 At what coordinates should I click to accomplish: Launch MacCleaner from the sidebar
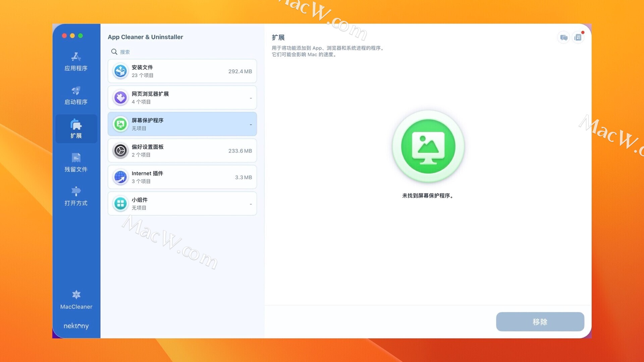click(x=76, y=300)
